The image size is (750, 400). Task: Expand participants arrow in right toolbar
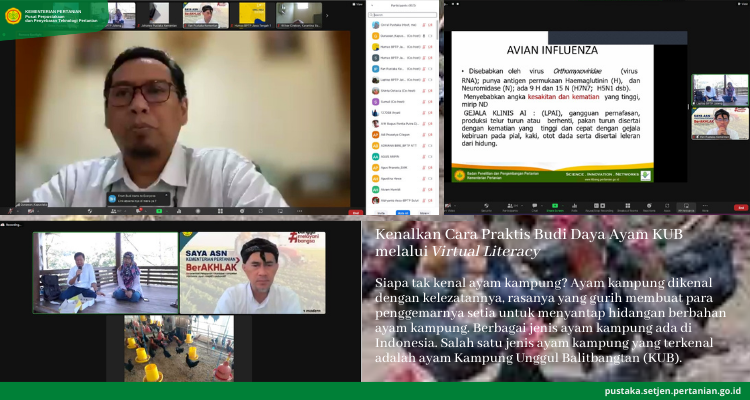pyautogui.click(x=522, y=206)
